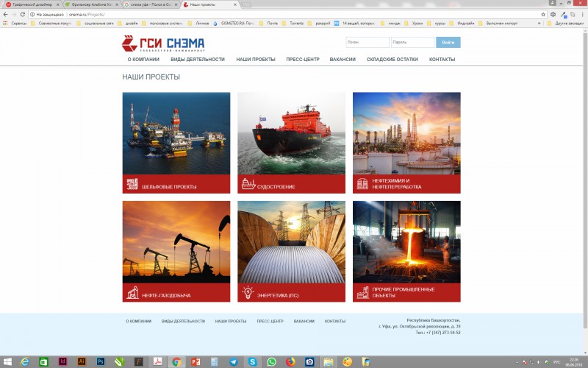Click the browser address bar URL
588x368 pixels.
87,14
